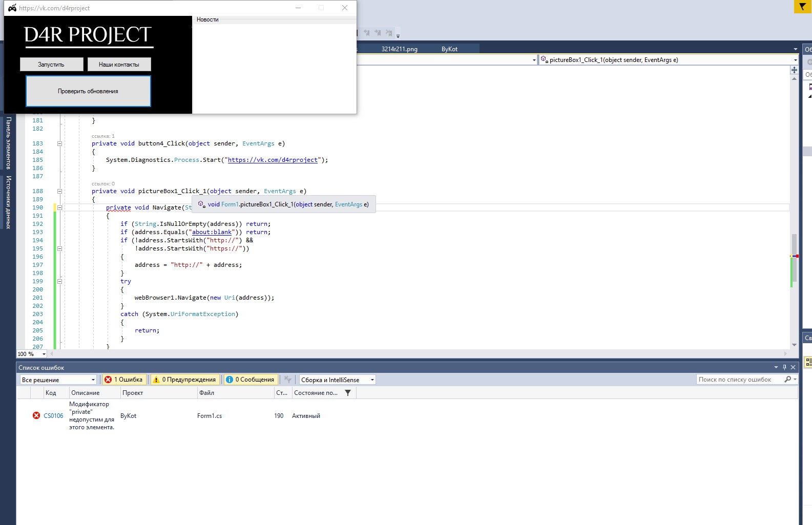
Task: Click the method icon before pictureBox1_Click_1 dropdown
Action: click(544, 60)
